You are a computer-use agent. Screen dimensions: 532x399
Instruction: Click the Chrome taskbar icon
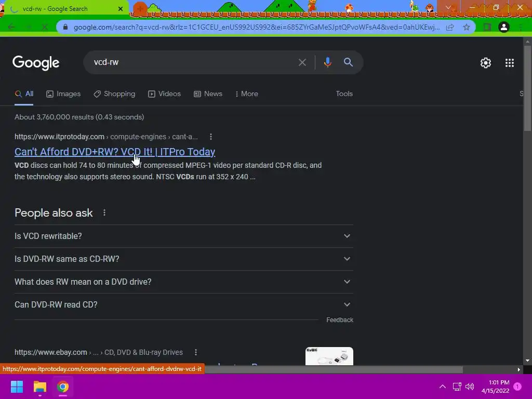(63, 387)
